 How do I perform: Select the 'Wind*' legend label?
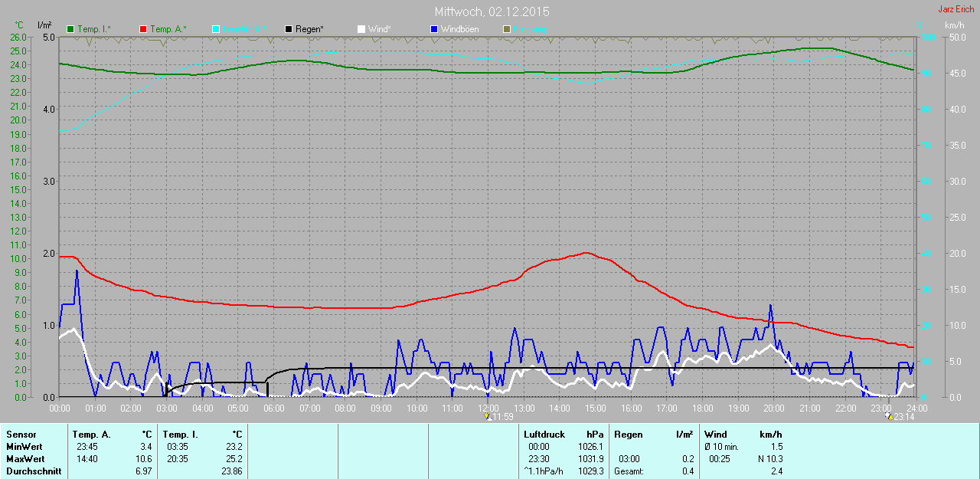click(380, 29)
